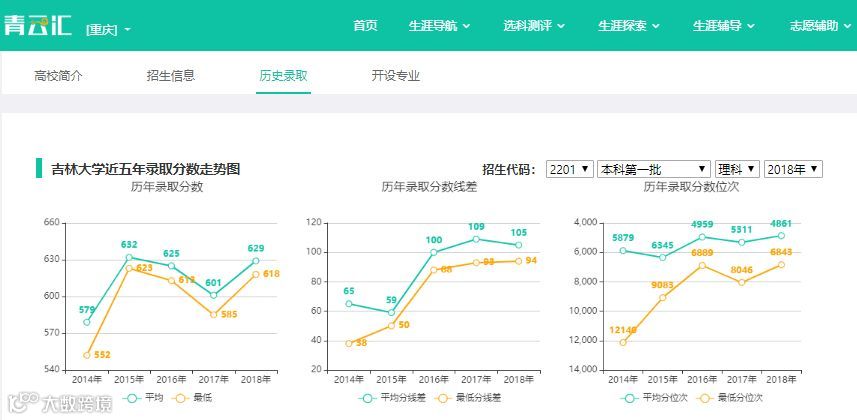The image size is (857, 420).
Task: Open the 招生代码 2201 dropdown
Action: [x=570, y=169]
